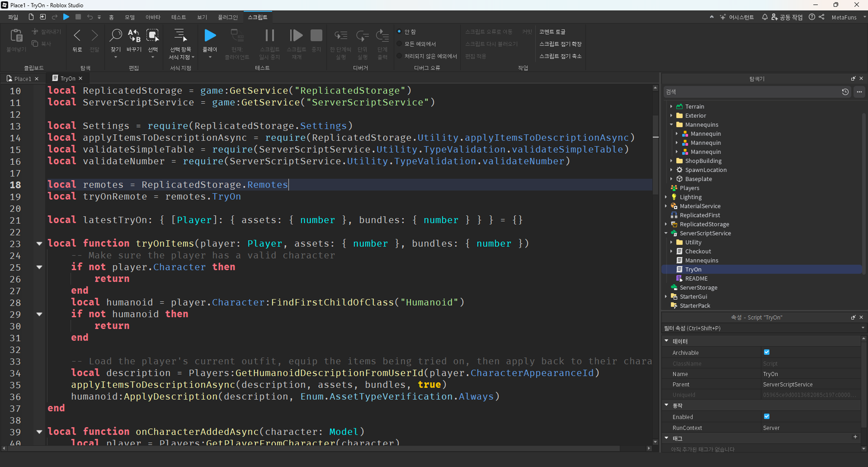Click the Pause Scripts (스크립트 일시 중지) icon
The height and width of the screenshot is (467, 868).
tap(270, 35)
